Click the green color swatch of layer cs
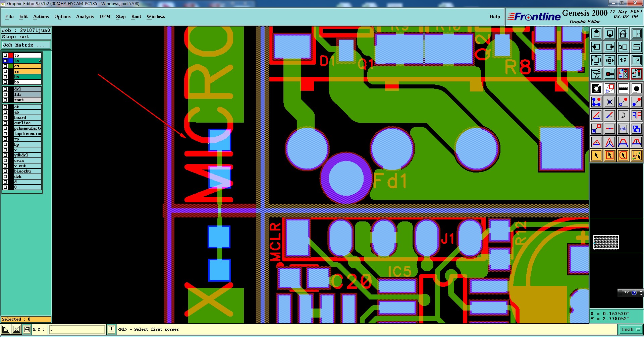Image resolution: width=644 pixels, height=337 pixels. pyautogui.click(x=11, y=66)
